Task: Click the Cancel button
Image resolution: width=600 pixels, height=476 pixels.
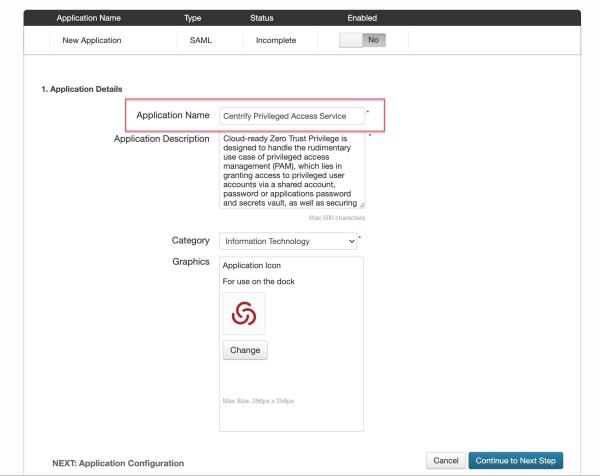Action: pos(446,460)
